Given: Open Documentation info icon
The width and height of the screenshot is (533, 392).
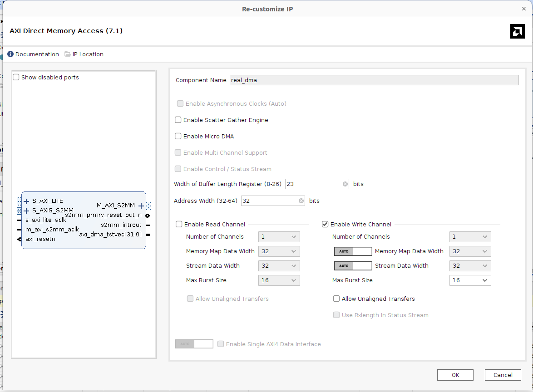Looking at the screenshot, I should (10, 54).
